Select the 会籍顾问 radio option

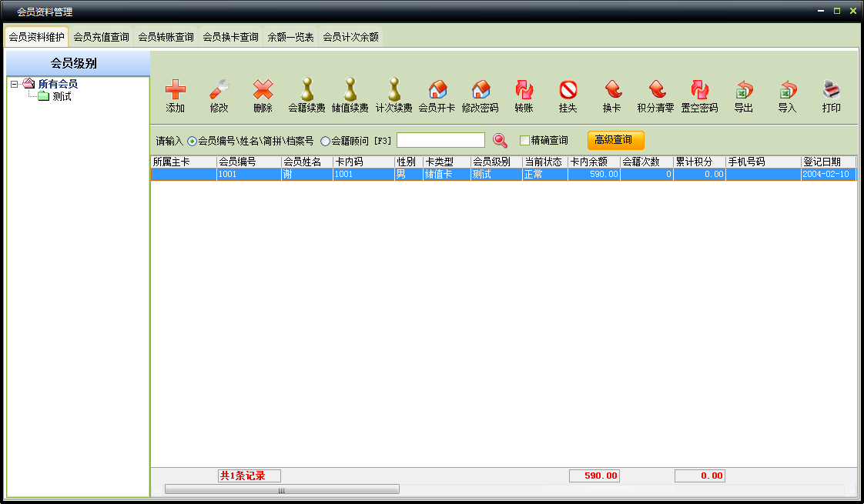pyautogui.click(x=325, y=141)
